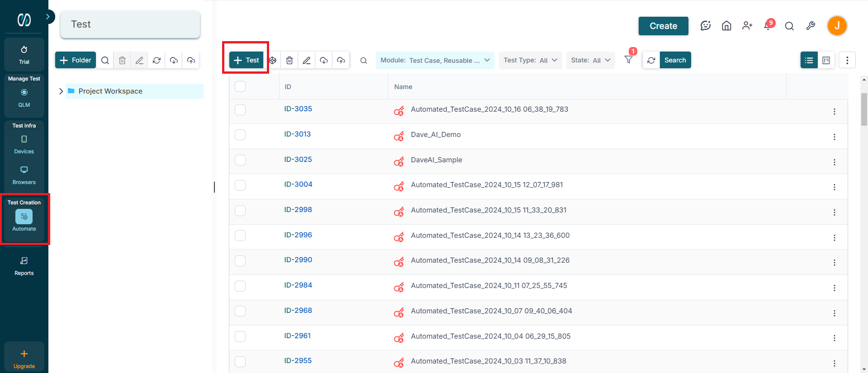The width and height of the screenshot is (868, 373).
Task: Open the wrench settings icon
Action: (x=811, y=26)
